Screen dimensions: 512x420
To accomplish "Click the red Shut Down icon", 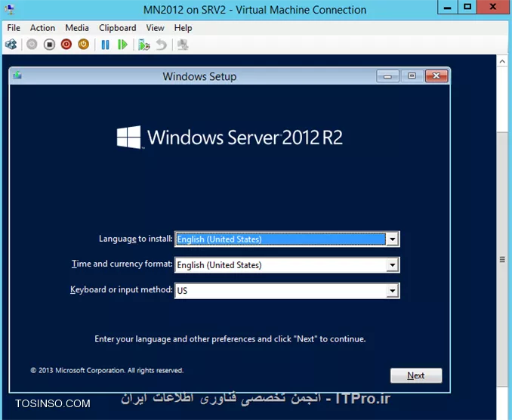I will click(x=66, y=45).
